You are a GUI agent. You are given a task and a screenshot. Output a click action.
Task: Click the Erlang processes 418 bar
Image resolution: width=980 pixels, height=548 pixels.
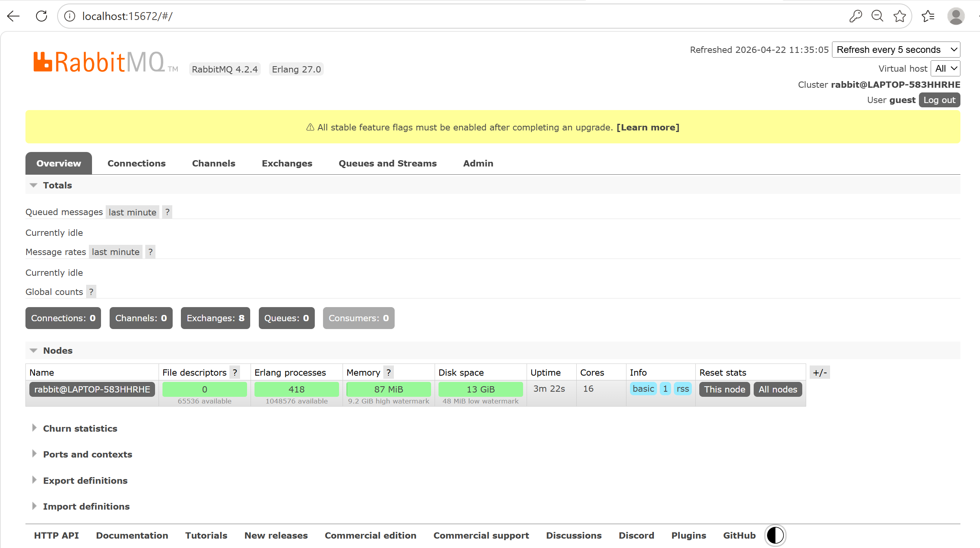[x=297, y=389]
